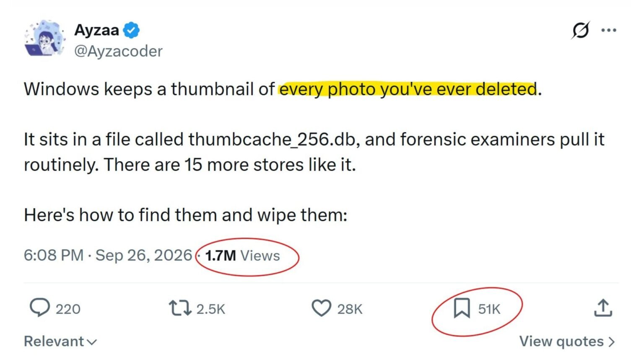Like the tweet with heart icon
The height and width of the screenshot is (362, 644).
click(322, 308)
